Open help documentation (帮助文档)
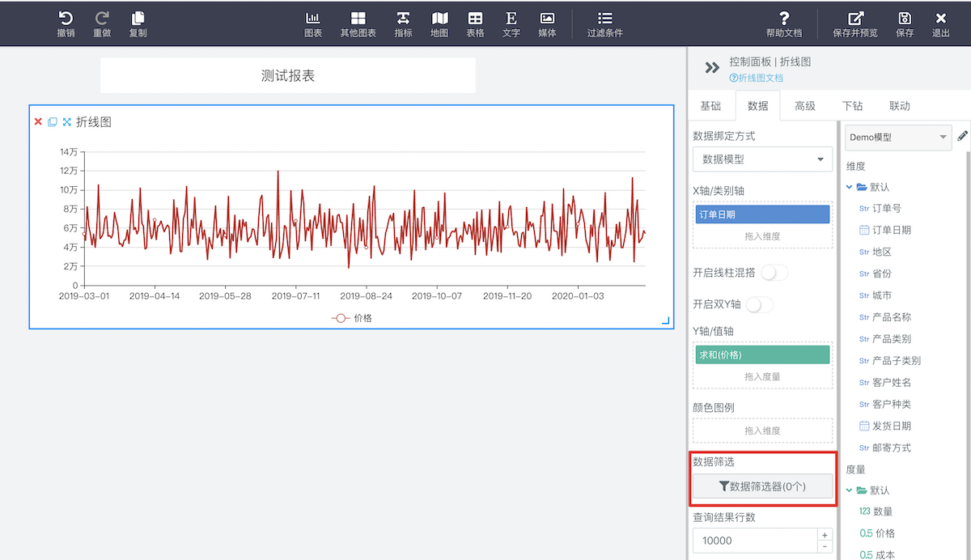Viewport: 971px width, 560px height. (x=784, y=23)
